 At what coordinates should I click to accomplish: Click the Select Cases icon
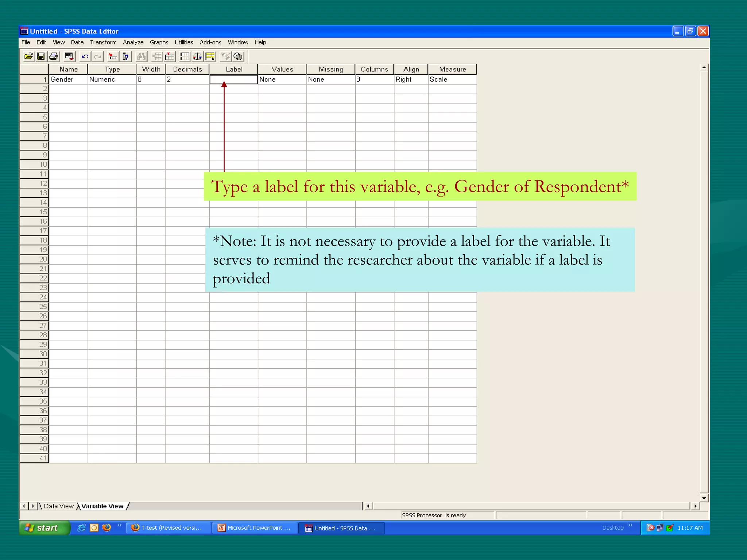(210, 57)
